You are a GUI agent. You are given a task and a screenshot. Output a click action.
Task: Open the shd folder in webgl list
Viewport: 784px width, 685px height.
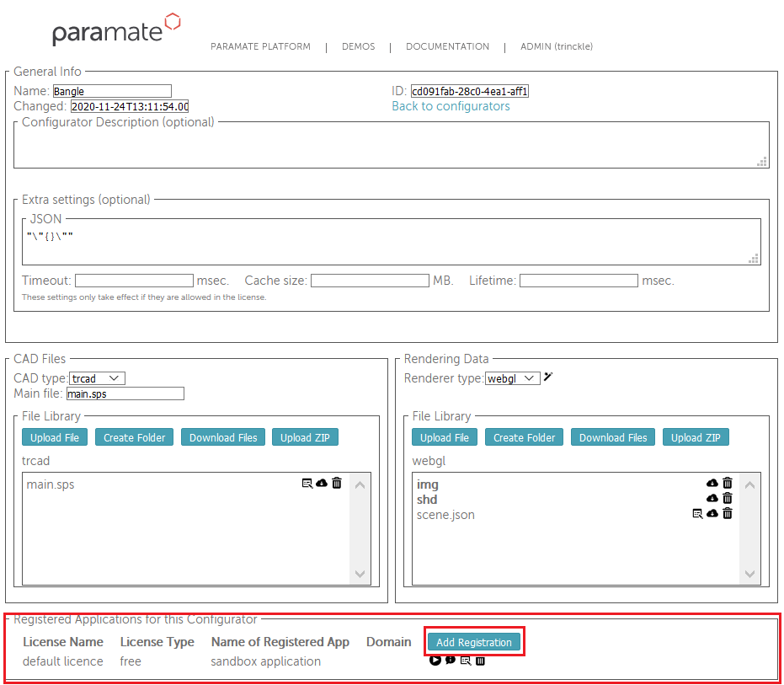(427, 500)
